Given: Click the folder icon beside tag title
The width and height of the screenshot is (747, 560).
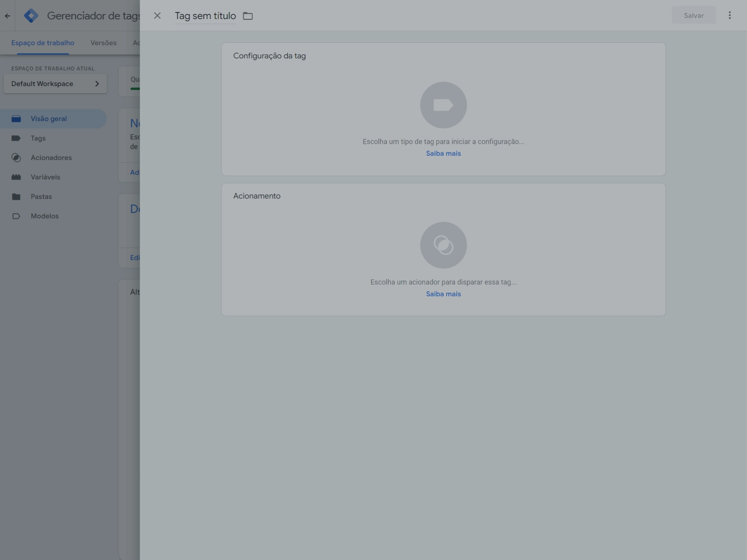Looking at the screenshot, I should [x=248, y=16].
